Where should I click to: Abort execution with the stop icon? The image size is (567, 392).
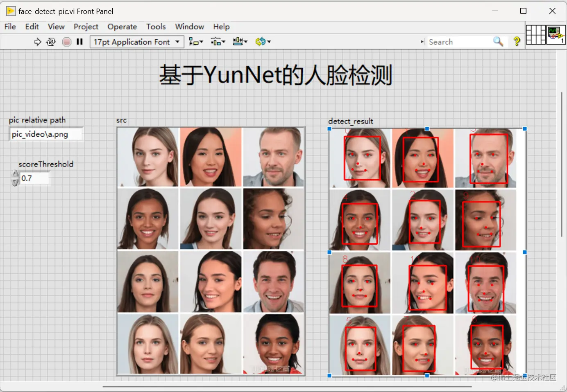66,41
